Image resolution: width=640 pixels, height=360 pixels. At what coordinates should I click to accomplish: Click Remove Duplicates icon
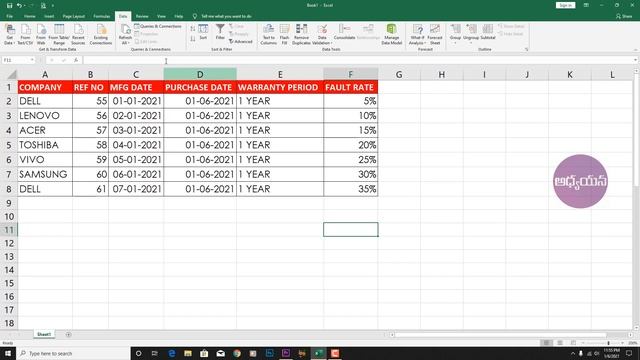(x=301, y=35)
